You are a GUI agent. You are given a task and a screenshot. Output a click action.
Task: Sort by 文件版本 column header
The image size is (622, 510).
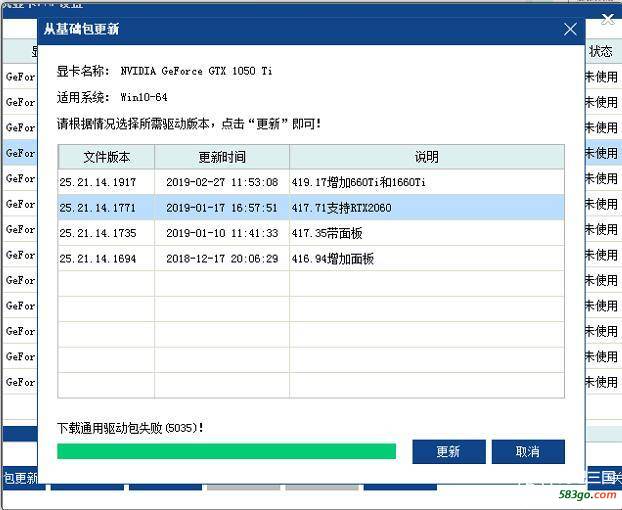(106, 157)
